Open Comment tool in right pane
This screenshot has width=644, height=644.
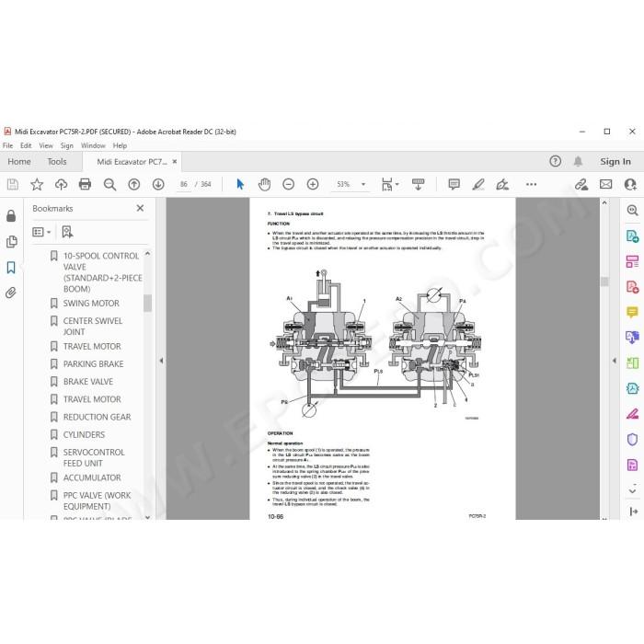click(633, 312)
